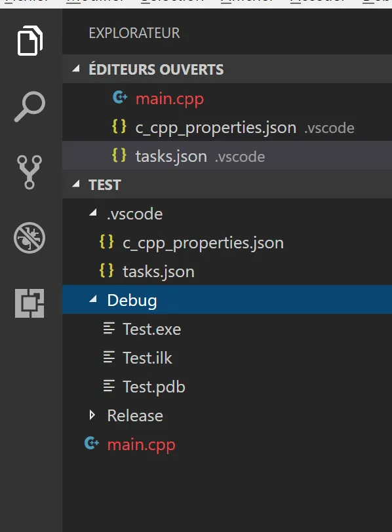Open the Source Control branch icon
The image size is (392, 532).
click(29, 172)
